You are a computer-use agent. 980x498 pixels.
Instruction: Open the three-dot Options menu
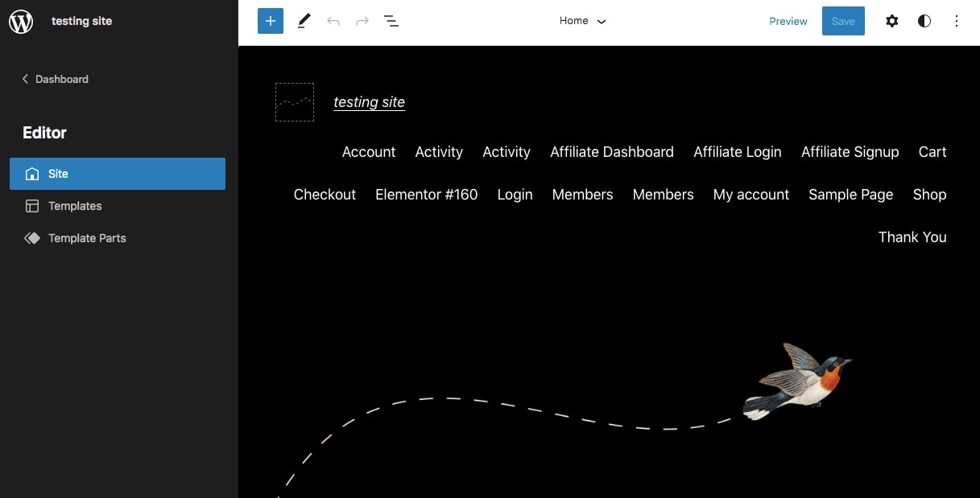click(957, 22)
